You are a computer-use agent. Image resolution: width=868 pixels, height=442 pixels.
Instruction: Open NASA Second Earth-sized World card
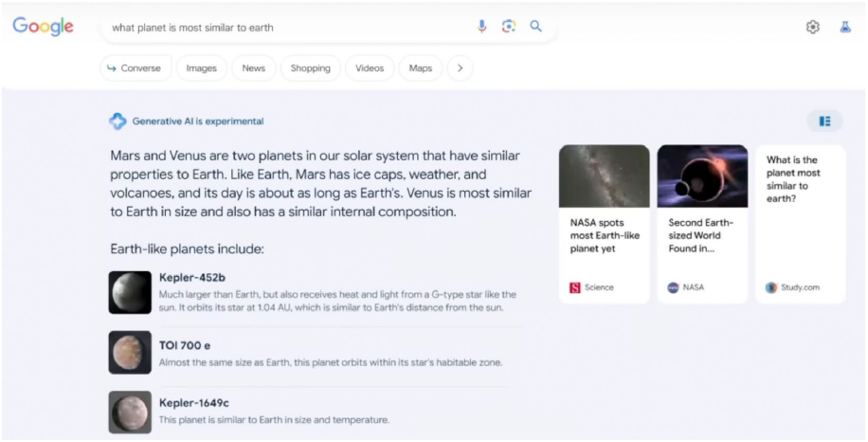[702, 224]
